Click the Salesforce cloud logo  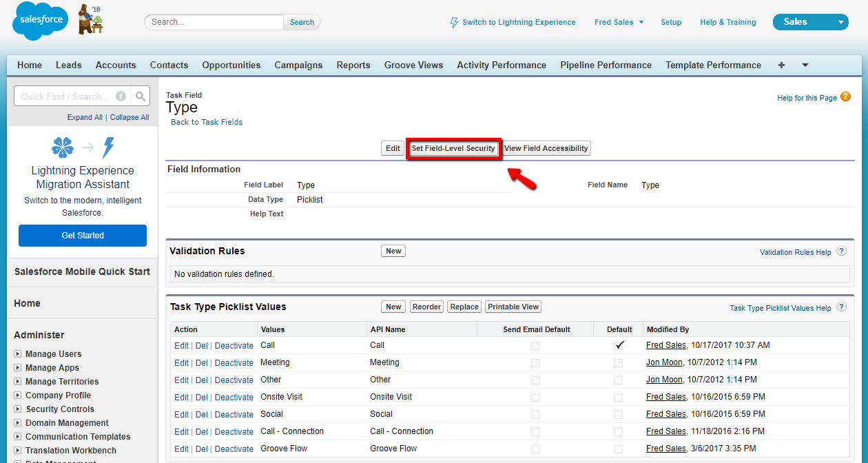[x=40, y=21]
